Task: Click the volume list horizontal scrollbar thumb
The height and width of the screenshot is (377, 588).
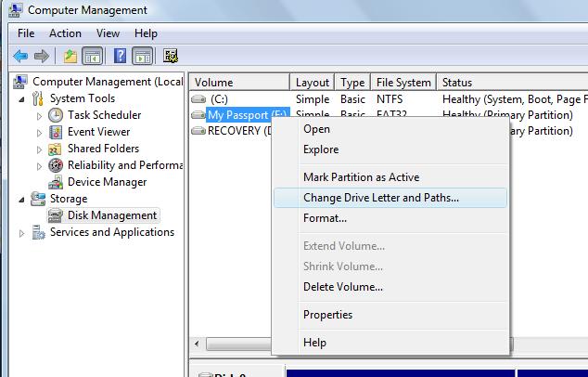Action: click(x=238, y=344)
